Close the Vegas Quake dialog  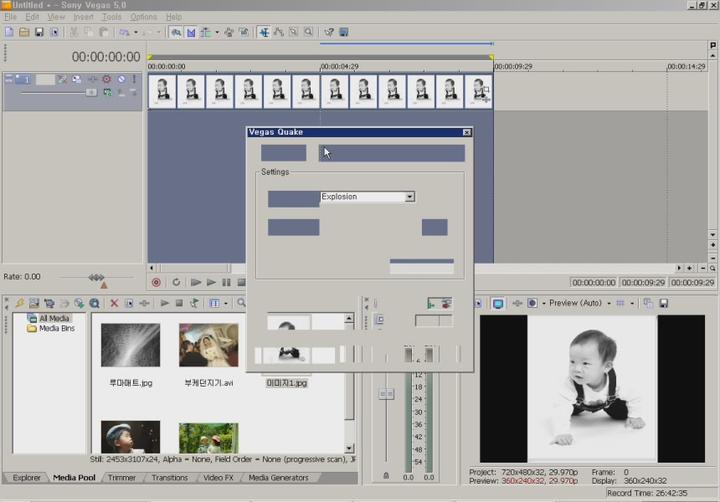click(467, 132)
